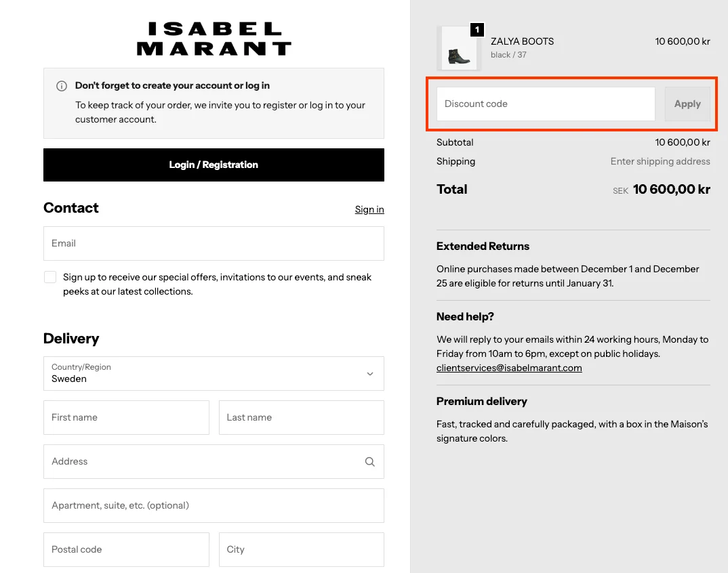Viewport: 728px width, 573px height.
Task: Click the Postal code field
Action: point(126,550)
